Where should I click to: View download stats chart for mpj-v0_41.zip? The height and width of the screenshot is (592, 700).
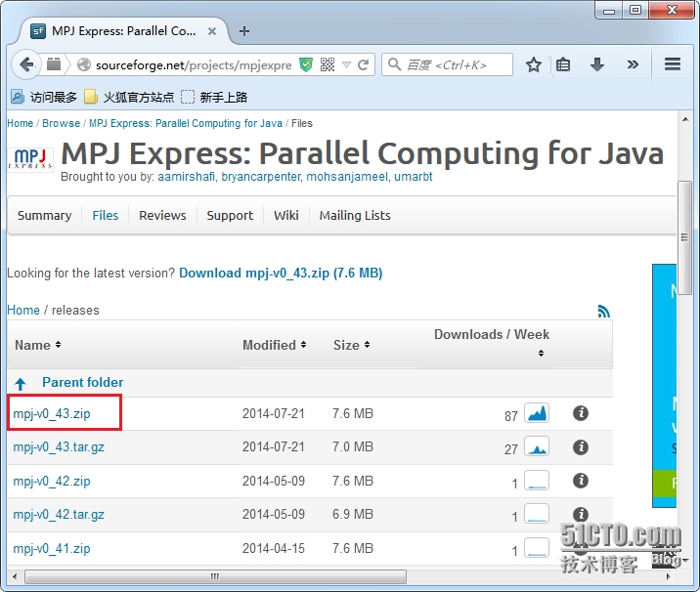[537, 548]
